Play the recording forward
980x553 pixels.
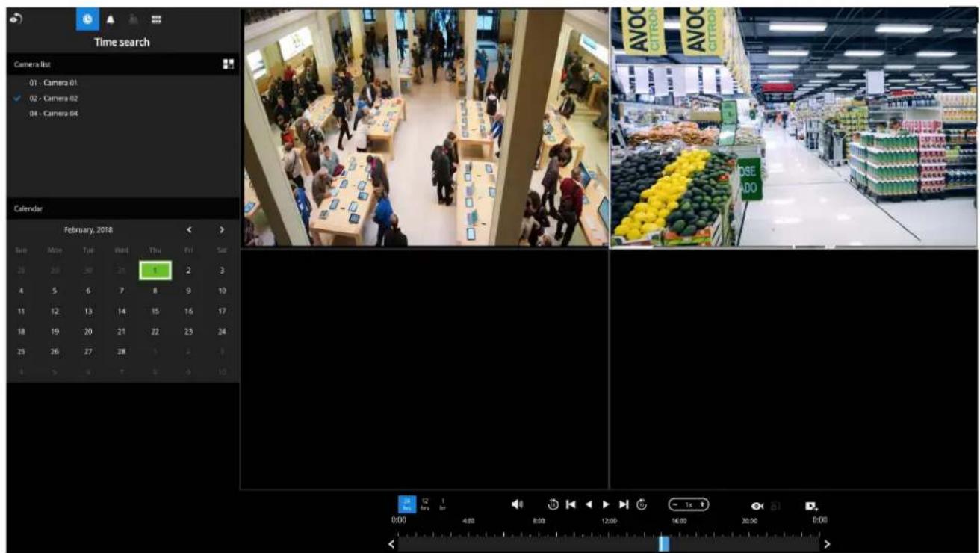[x=606, y=504]
